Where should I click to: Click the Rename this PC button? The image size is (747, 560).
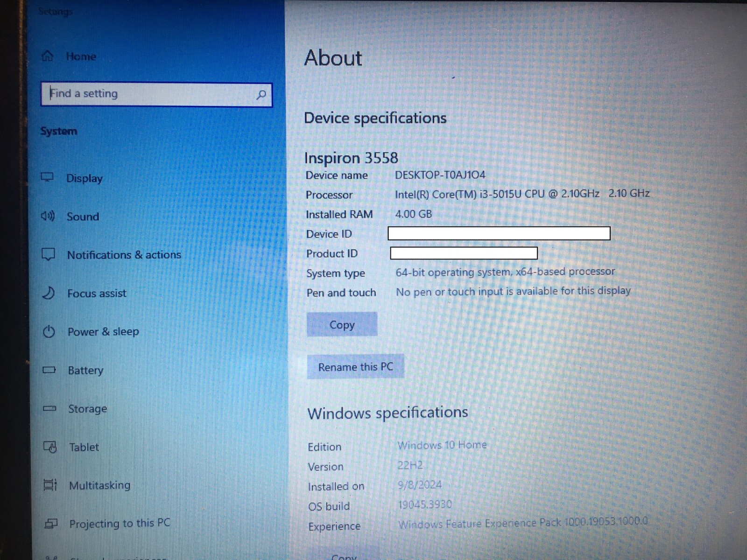pos(355,367)
